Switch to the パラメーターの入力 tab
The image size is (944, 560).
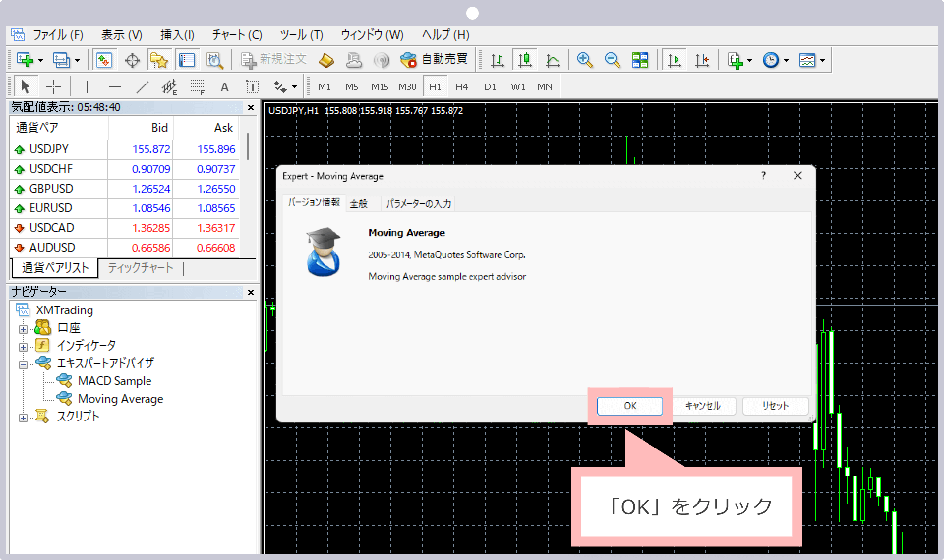tap(418, 203)
